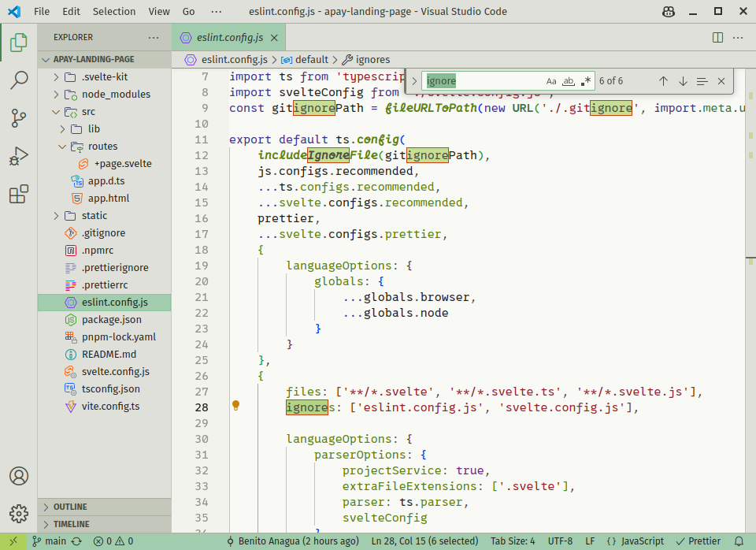Open the Selection menu

(x=113, y=12)
